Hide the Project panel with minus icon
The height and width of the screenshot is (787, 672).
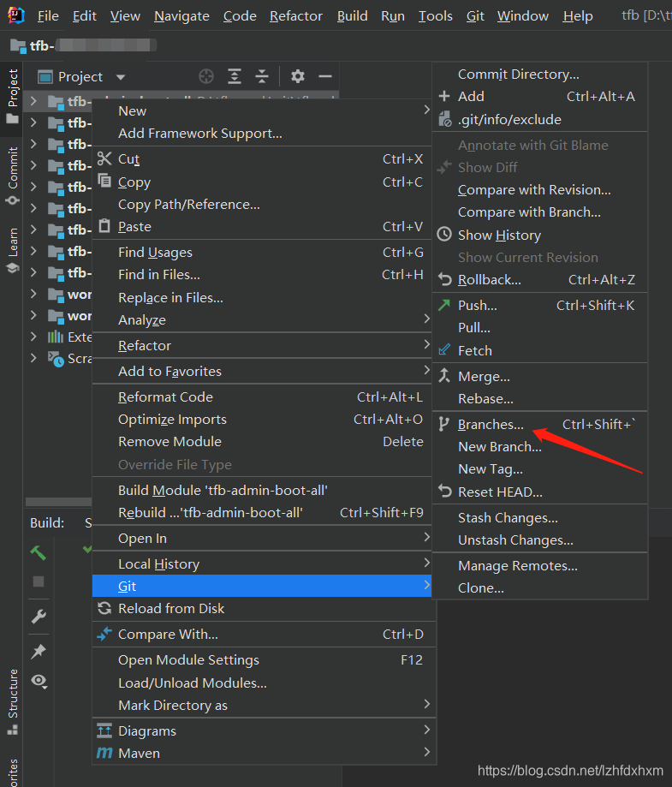coord(325,76)
